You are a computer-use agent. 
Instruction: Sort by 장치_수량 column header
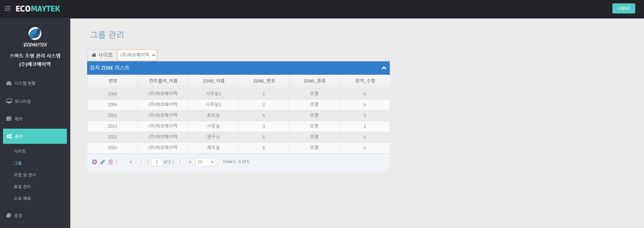point(365,81)
